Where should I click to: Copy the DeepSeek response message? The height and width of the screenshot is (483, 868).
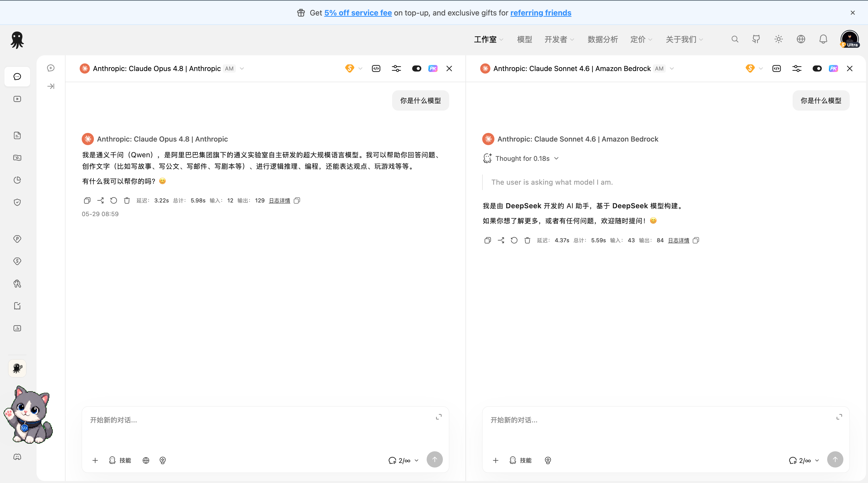(488, 240)
